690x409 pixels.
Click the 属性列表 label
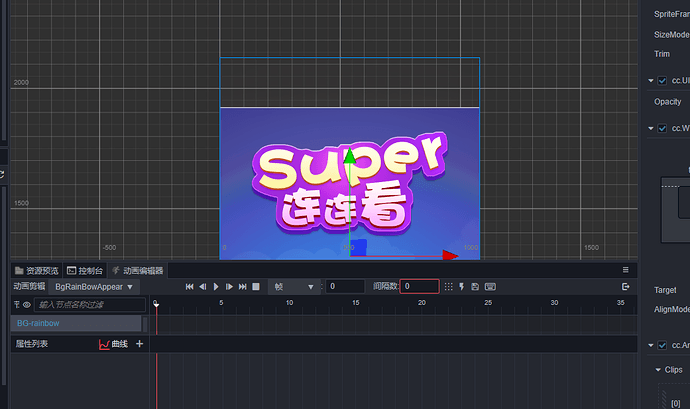point(32,344)
